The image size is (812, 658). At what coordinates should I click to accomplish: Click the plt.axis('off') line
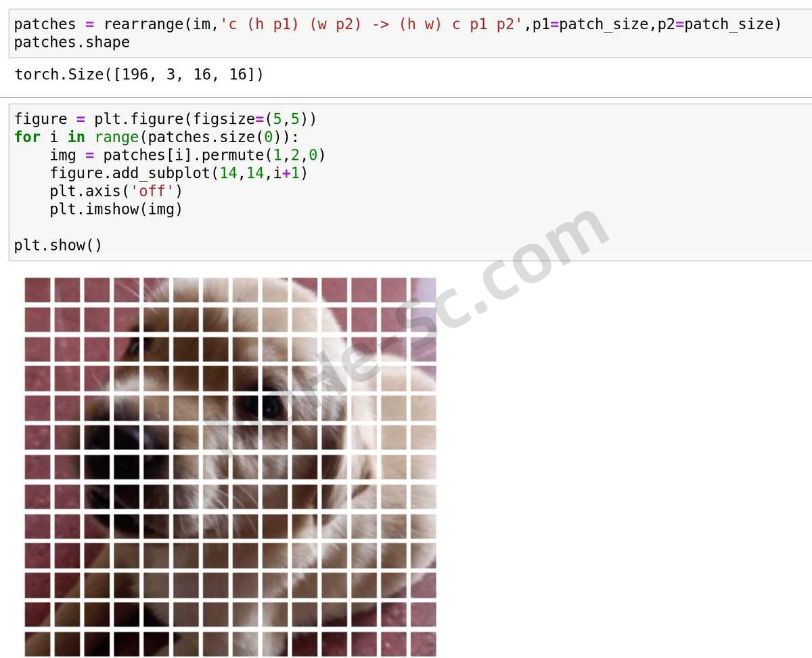[x=116, y=191]
